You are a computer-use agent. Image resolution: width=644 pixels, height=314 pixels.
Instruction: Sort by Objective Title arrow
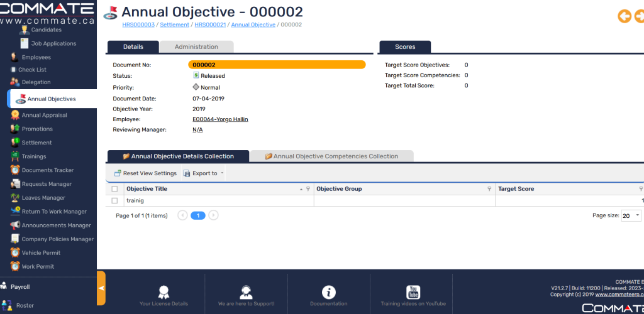pos(301,190)
